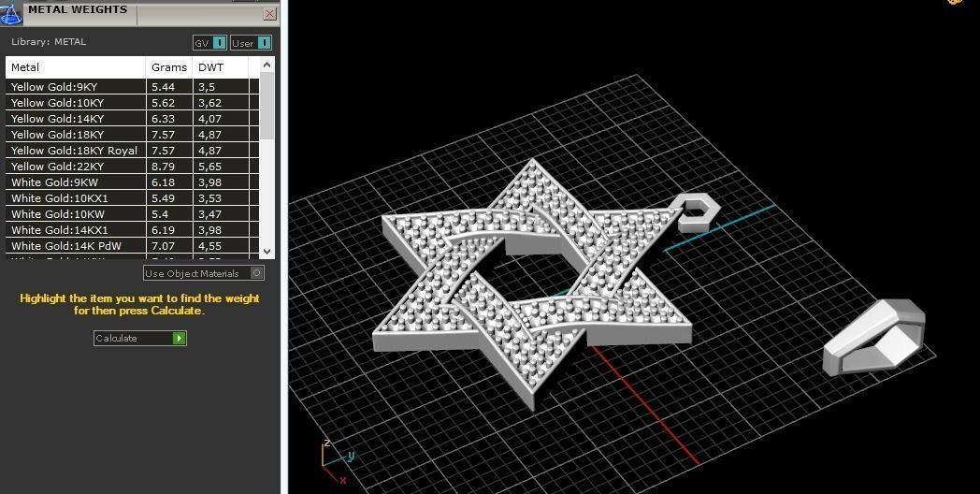Select Yellow Gold:22KY row

coord(133,167)
